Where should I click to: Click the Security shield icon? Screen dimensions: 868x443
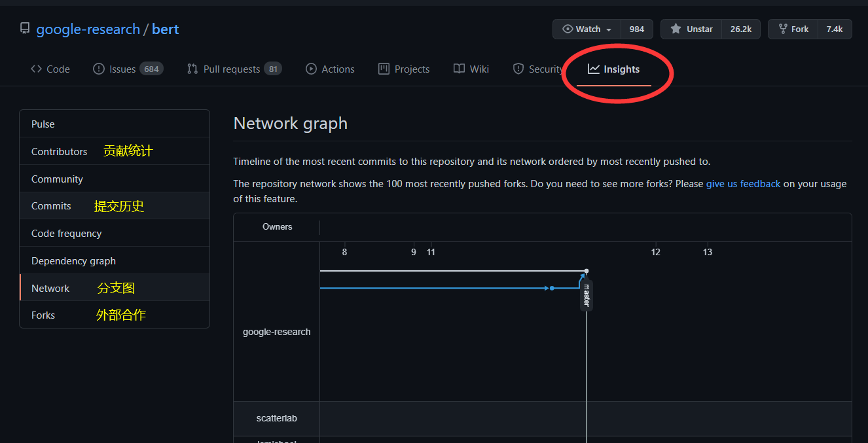pos(518,69)
